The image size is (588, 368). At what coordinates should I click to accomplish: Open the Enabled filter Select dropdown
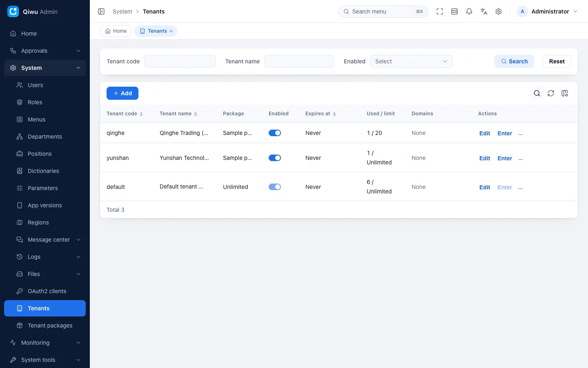pos(411,61)
